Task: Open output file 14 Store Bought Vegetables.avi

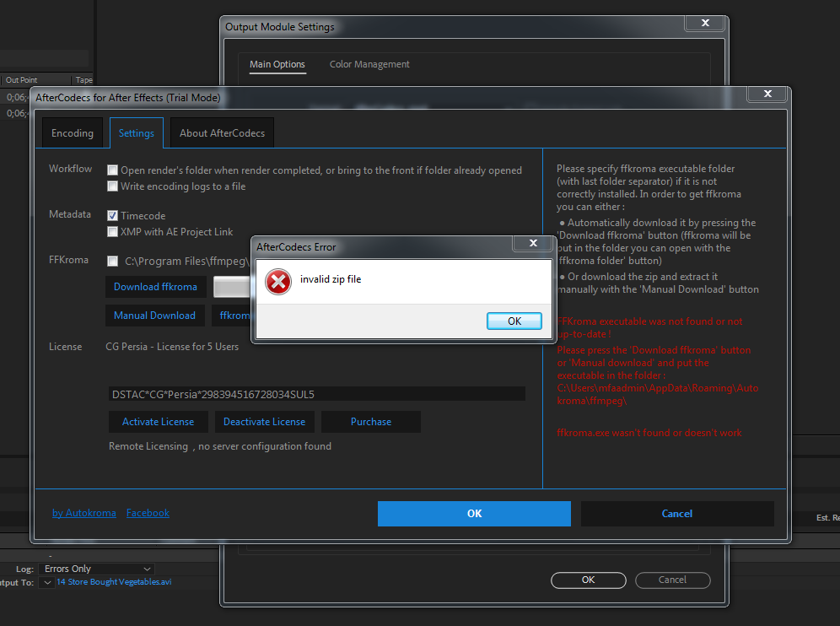Action: tap(114, 582)
